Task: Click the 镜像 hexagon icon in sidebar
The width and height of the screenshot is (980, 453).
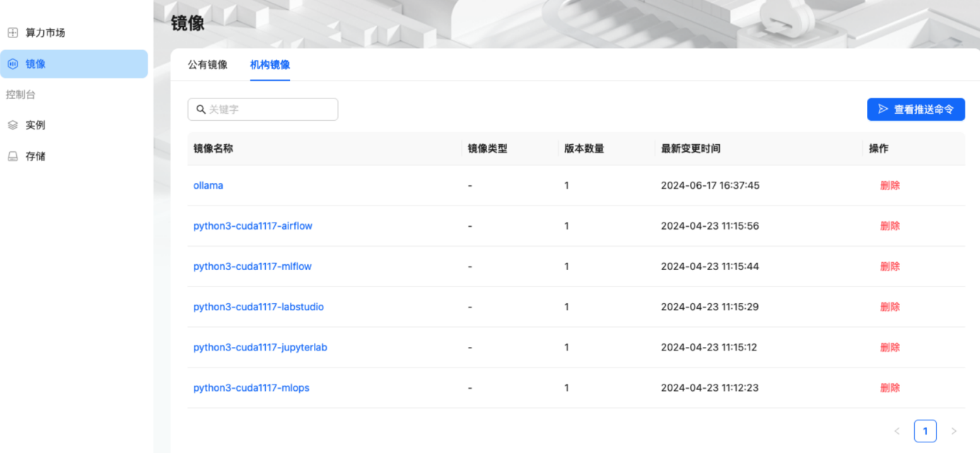Action: pos(13,64)
